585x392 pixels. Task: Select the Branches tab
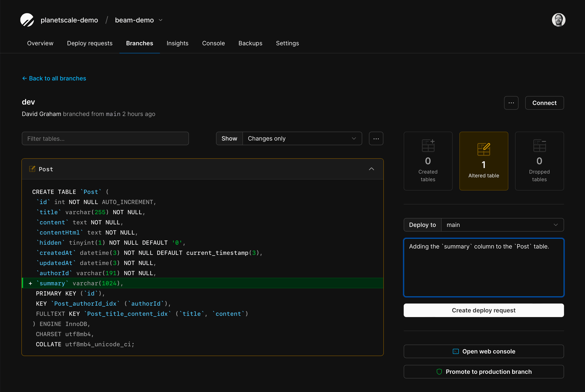point(140,43)
